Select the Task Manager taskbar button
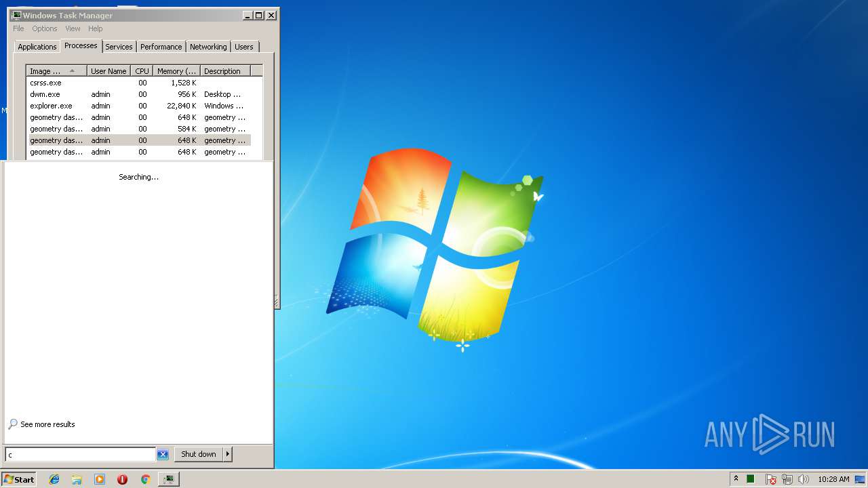The height and width of the screenshot is (488, 868). point(168,479)
